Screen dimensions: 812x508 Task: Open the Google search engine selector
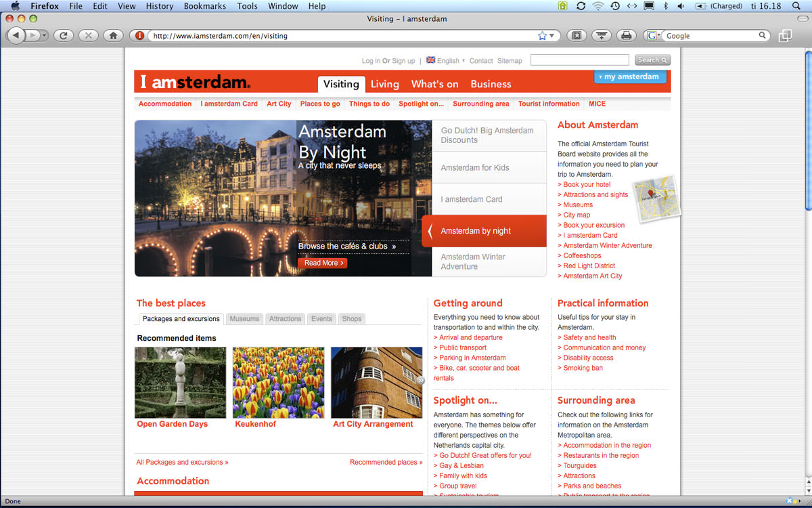pos(653,35)
